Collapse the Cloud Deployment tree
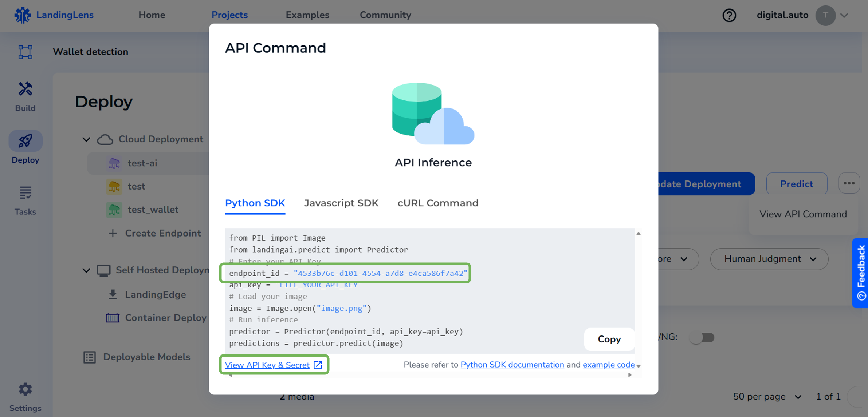Image resolution: width=868 pixels, height=417 pixels. click(86, 139)
